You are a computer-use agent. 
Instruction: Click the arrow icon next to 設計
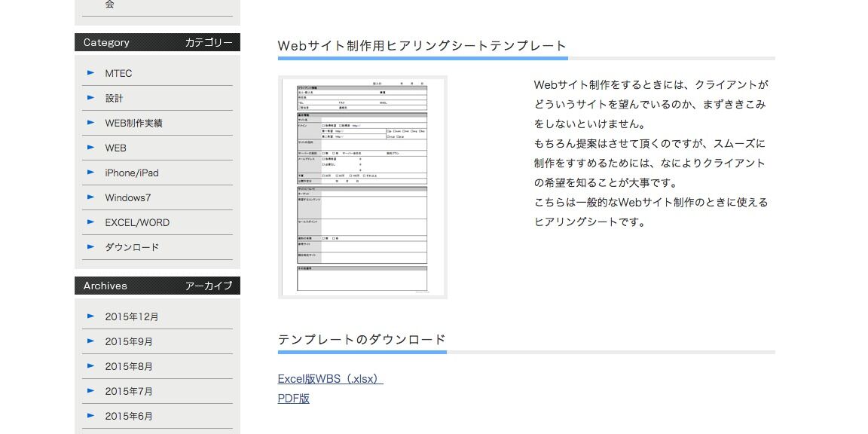coord(91,98)
